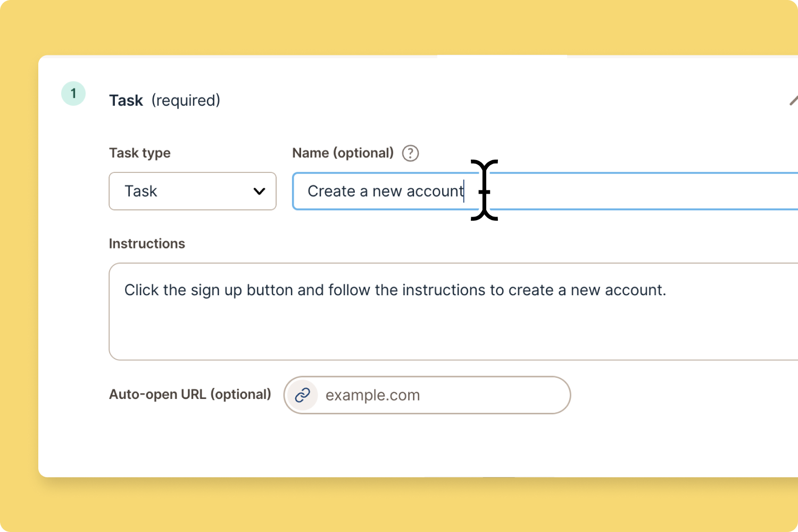Click the link icon in the URL field
The width and height of the screenshot is (798, 532).
click(303, 395)
